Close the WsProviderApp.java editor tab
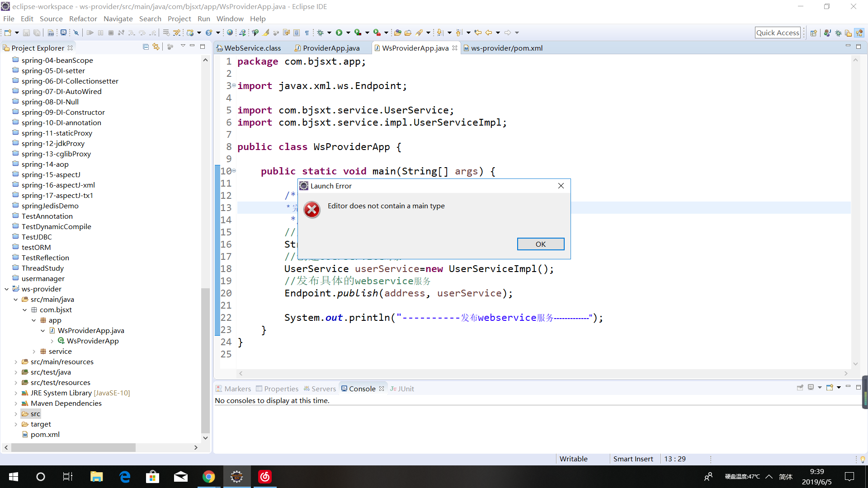The image size is (868, 488). coord(455,48)
